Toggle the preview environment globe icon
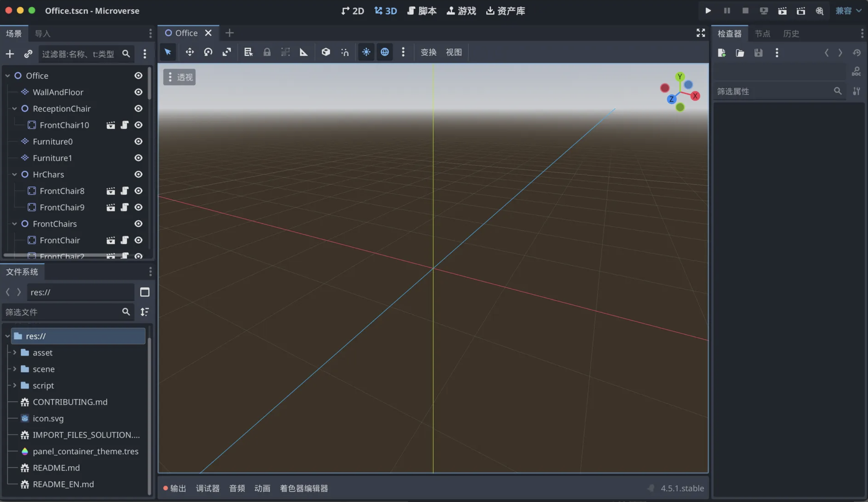This screenshot has height=502, width=868. 385,52
